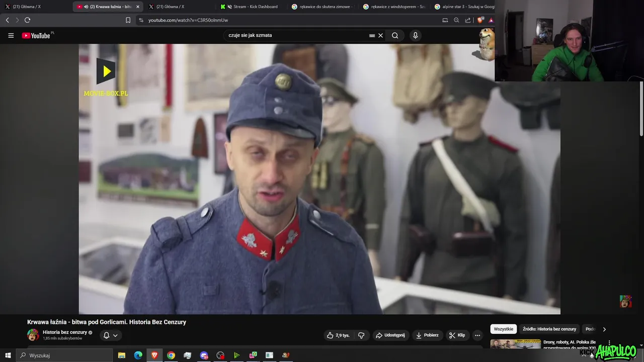Open Historia bez cenzury channel name link
This screenshot has width=644, height=362.
pos(65,332)
